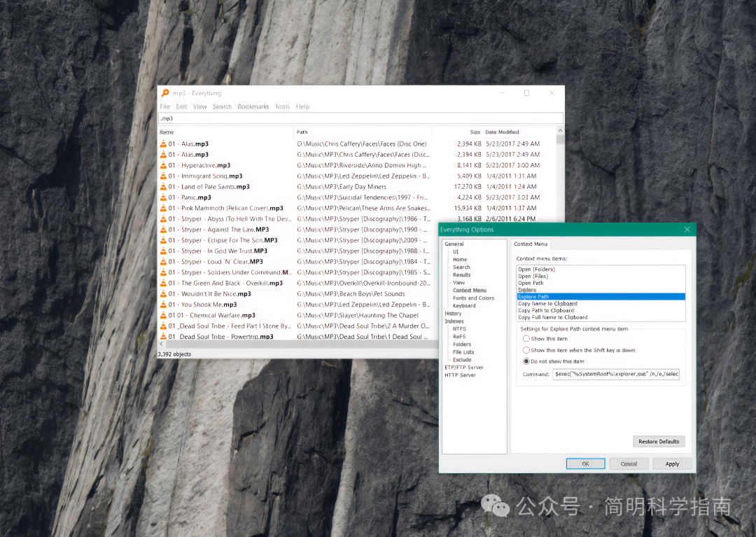Select VLC icon next to Panic.mp3

pos(163,197)
